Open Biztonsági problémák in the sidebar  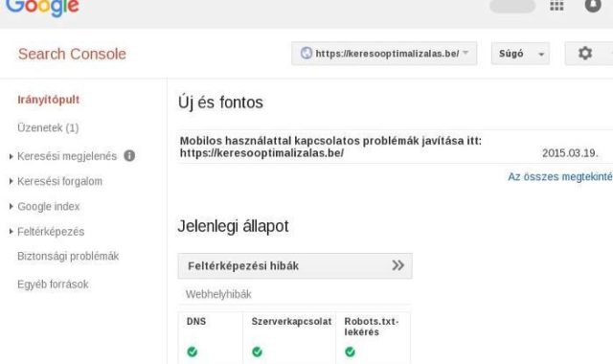click(x=68, y=256)
